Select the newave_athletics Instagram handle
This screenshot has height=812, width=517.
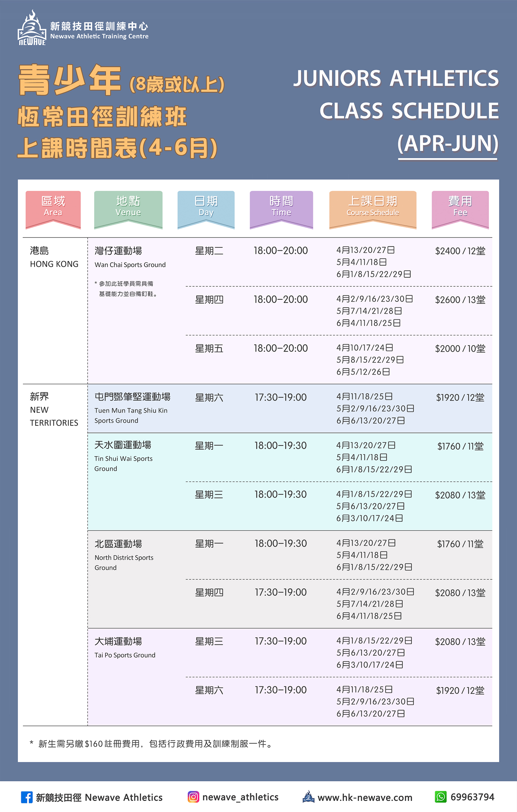[x=240, y=797]
